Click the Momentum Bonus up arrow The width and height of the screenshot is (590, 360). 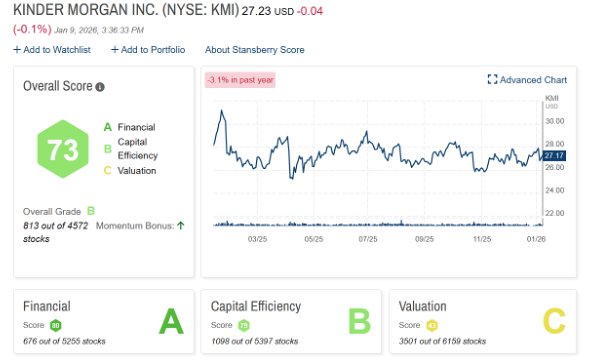tap(181, 225)
